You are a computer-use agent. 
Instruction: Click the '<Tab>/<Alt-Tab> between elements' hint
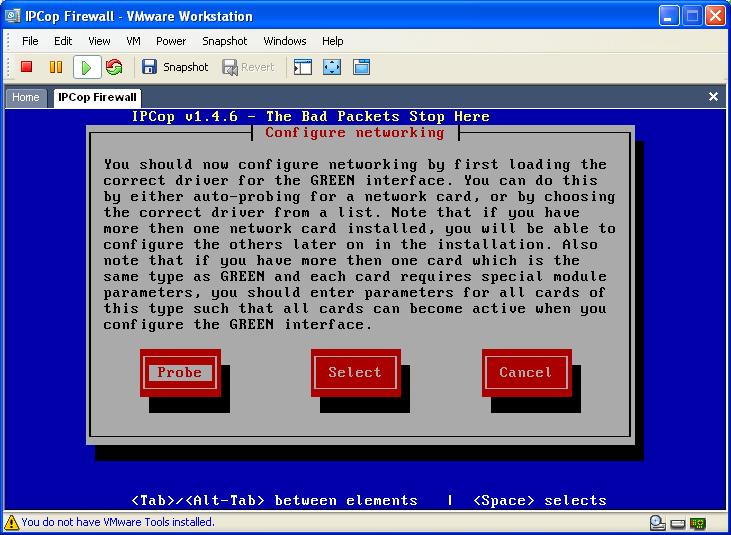274,501
